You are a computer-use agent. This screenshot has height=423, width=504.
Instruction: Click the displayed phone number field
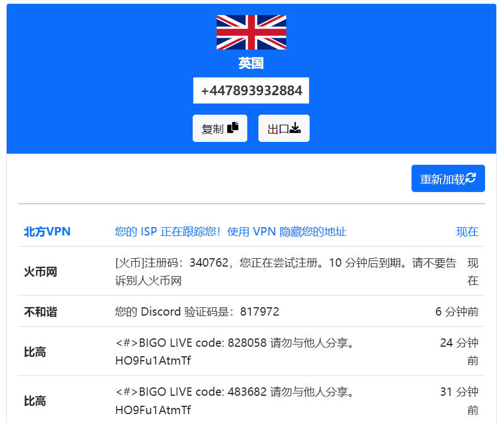(x=251, y=90)
